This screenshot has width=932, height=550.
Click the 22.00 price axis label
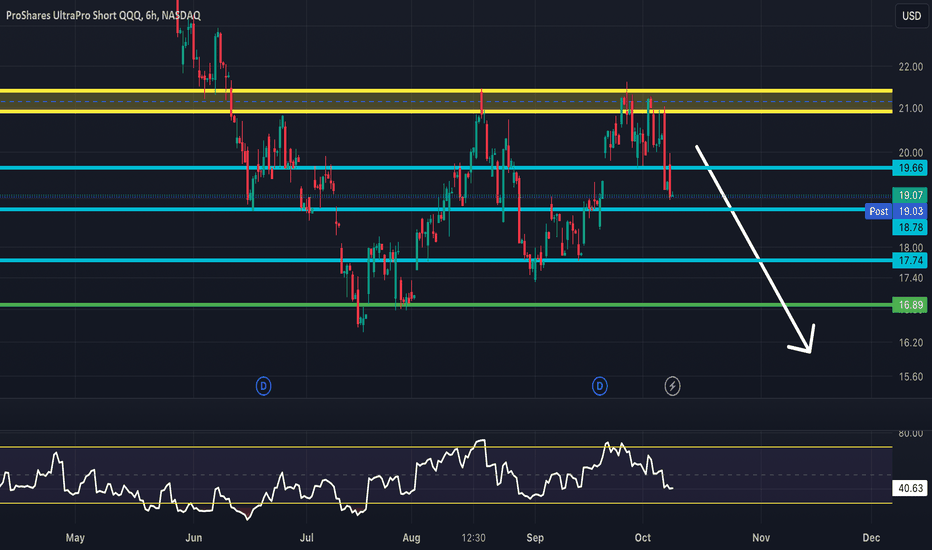tap(911, 67)
